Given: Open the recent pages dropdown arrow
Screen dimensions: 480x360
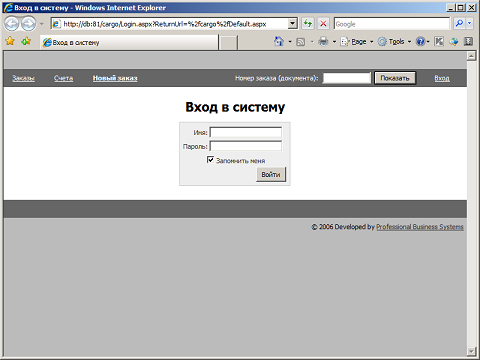Looking at the screenshot, I should 42,24.
